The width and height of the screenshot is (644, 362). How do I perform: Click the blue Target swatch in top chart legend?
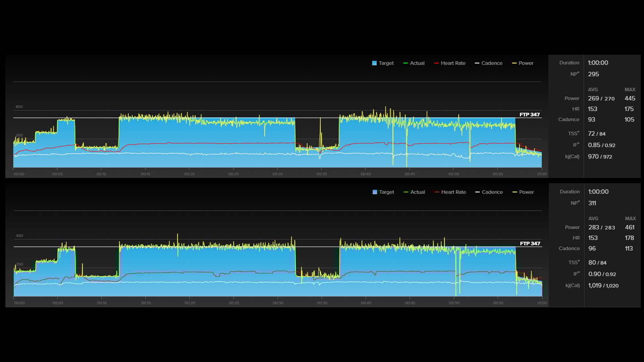(x=374, y=63)
